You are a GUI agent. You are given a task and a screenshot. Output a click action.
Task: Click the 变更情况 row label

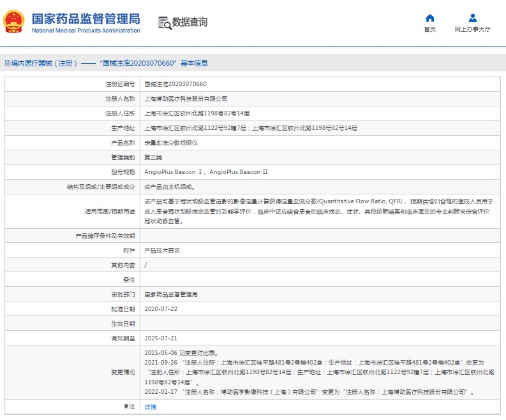[x=123, y=372]
